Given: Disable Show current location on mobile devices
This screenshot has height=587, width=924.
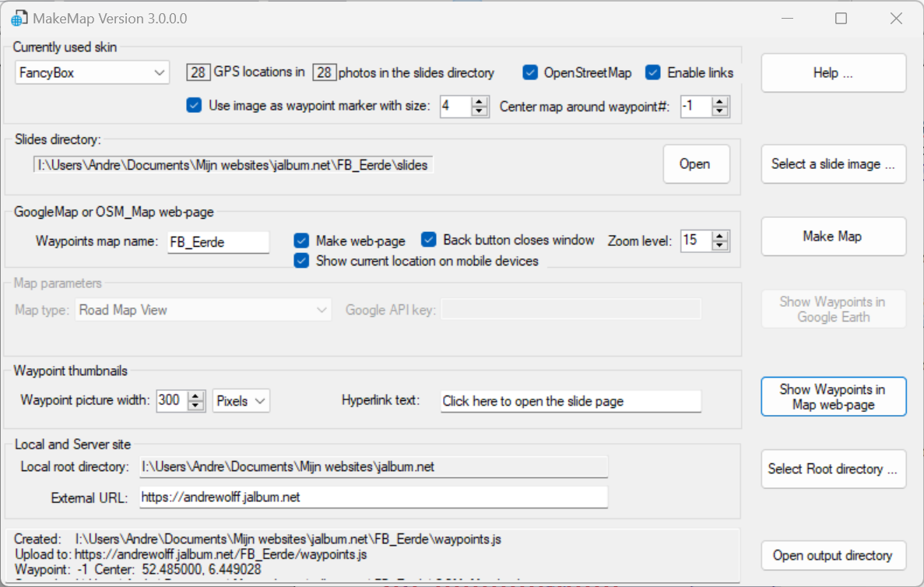Looking at the screenshot, I should click(x=301, y=261).
